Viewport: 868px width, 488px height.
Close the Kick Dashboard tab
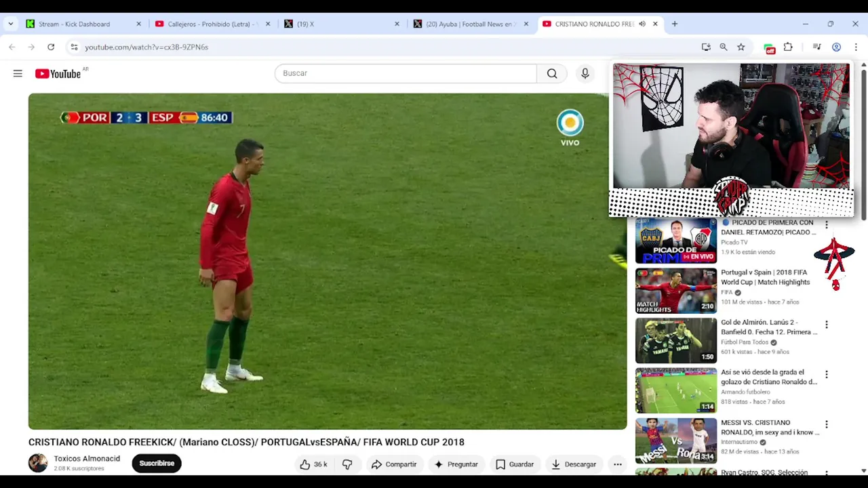(x=138, y=24)
